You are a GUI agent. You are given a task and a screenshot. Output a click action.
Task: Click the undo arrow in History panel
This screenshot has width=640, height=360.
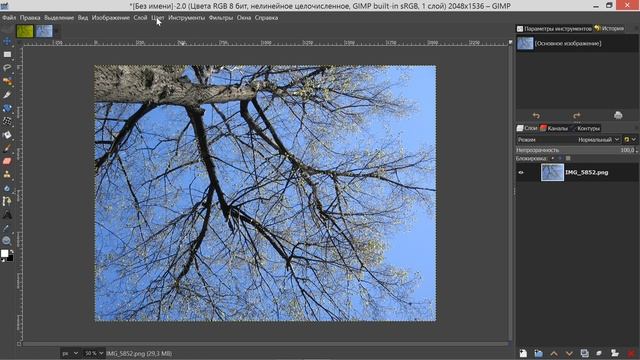coord(536,116)
